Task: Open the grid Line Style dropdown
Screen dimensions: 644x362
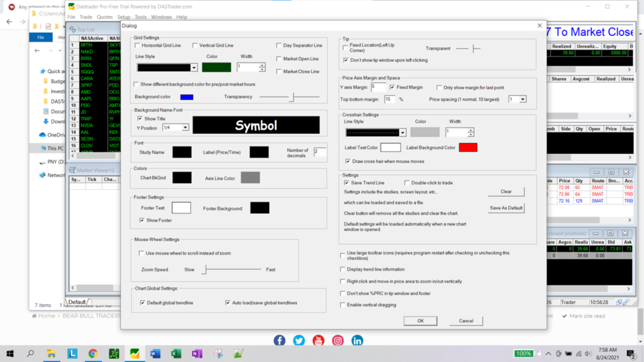Action: [x=194, y=68]
